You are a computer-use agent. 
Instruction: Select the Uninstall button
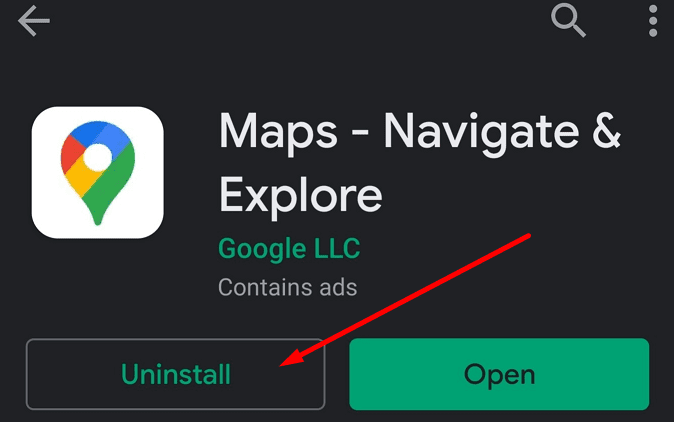coord(175,374)
